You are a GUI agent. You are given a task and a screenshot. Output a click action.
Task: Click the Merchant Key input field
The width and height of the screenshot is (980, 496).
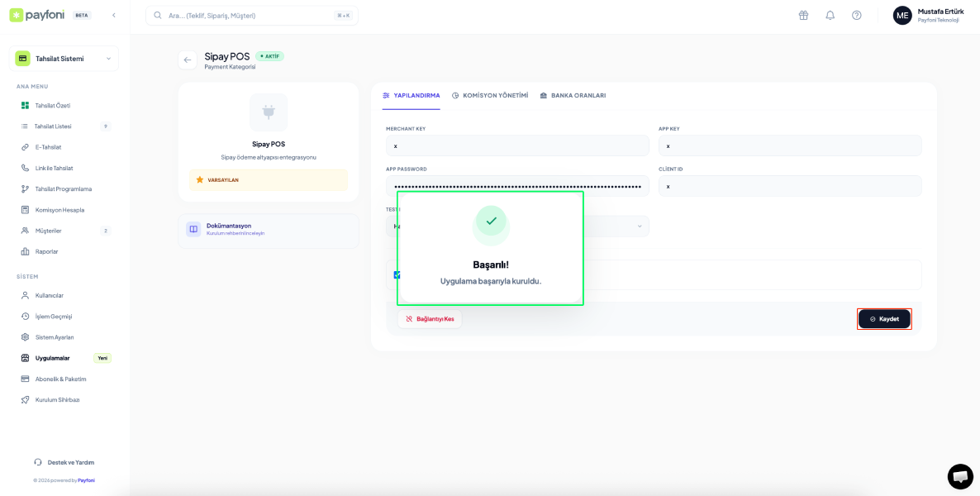click(517, 145)
